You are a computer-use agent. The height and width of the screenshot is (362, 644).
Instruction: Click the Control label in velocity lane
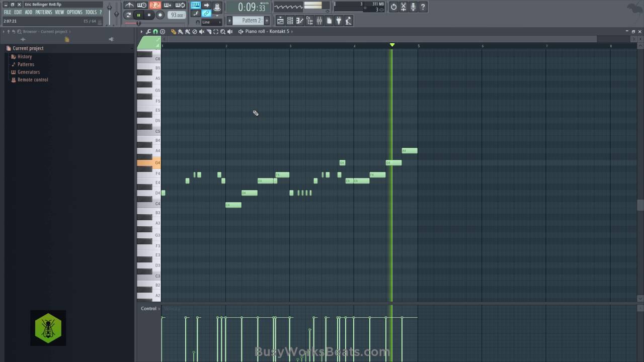148,309
